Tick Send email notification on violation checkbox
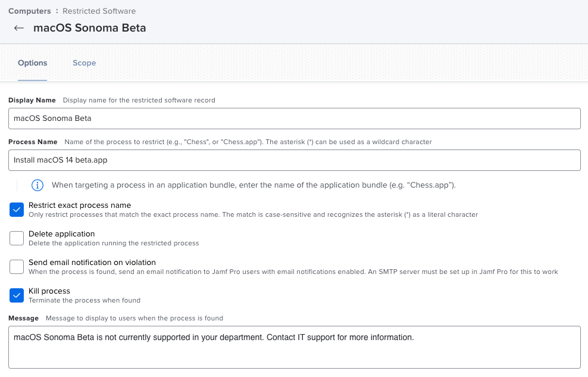This screenshot has width=588, height=377. click(17, 267)
